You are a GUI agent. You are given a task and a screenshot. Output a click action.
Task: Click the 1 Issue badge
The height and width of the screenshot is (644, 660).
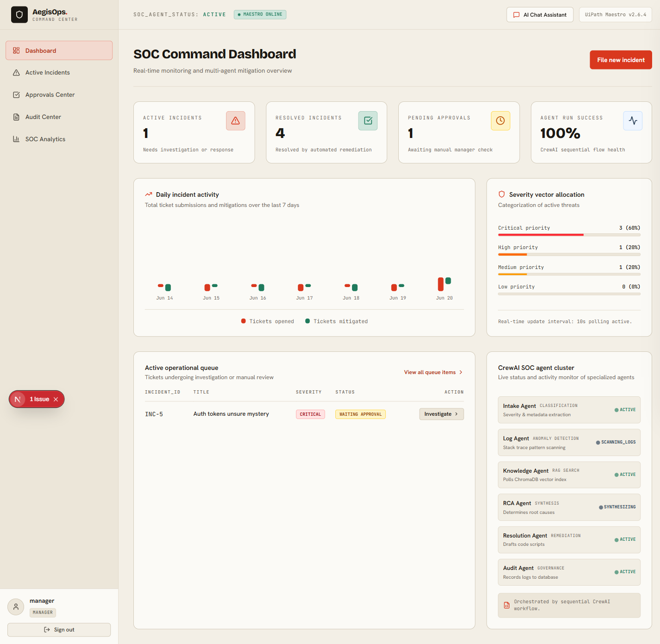37,399
